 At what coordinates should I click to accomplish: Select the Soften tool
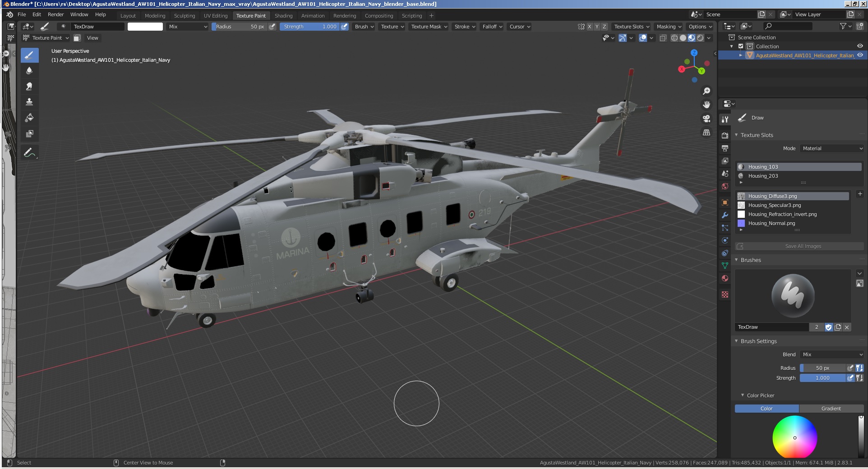[29, 71]
